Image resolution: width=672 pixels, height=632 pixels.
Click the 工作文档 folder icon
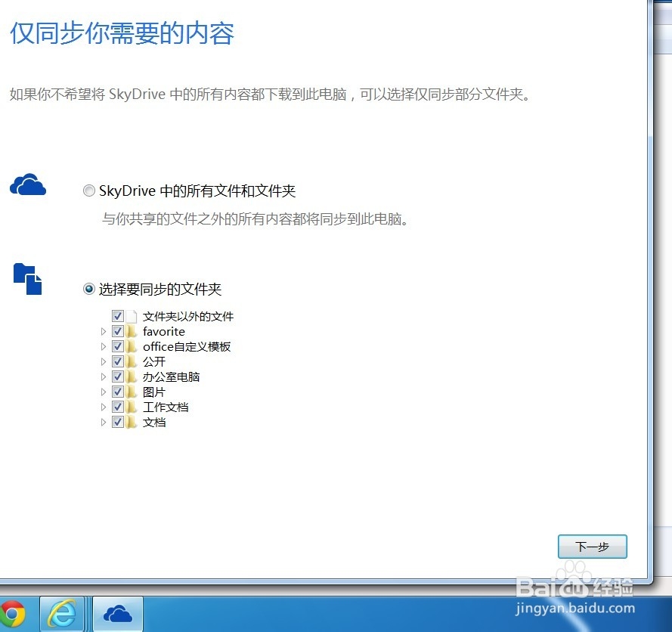coord(132,407)
